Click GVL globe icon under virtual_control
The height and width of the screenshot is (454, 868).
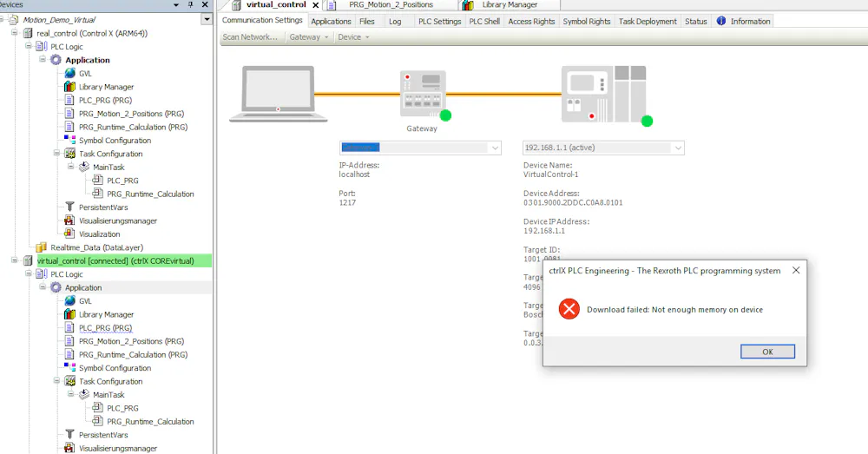69,300
